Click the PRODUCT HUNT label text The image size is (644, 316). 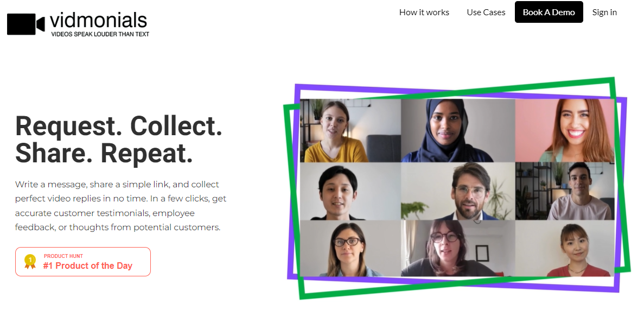tap(63, 256)
